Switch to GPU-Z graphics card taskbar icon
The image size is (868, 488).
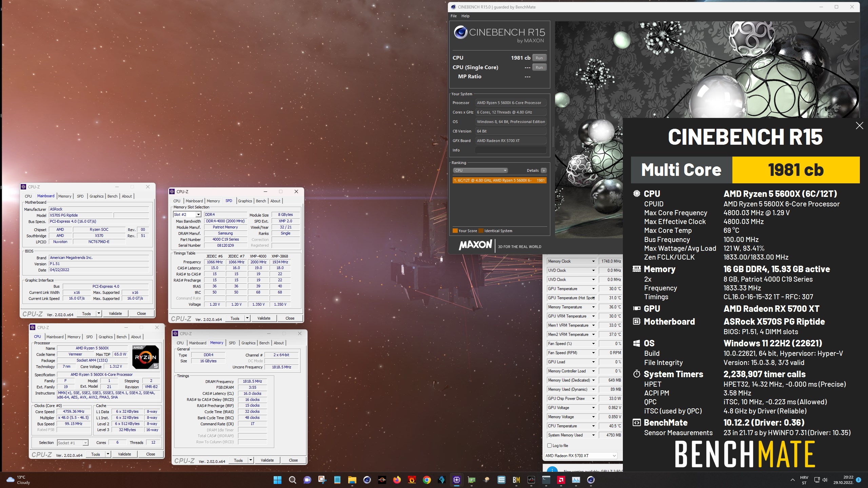click(471, 480)
